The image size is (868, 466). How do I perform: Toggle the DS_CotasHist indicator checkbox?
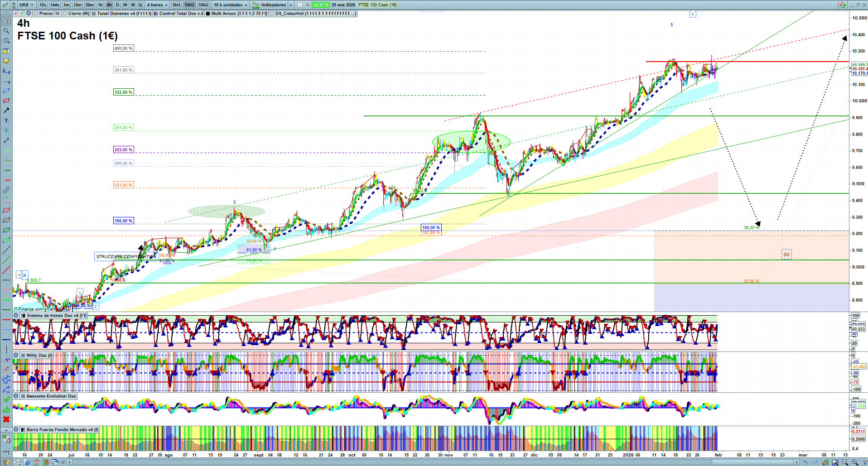click(272, 14)
